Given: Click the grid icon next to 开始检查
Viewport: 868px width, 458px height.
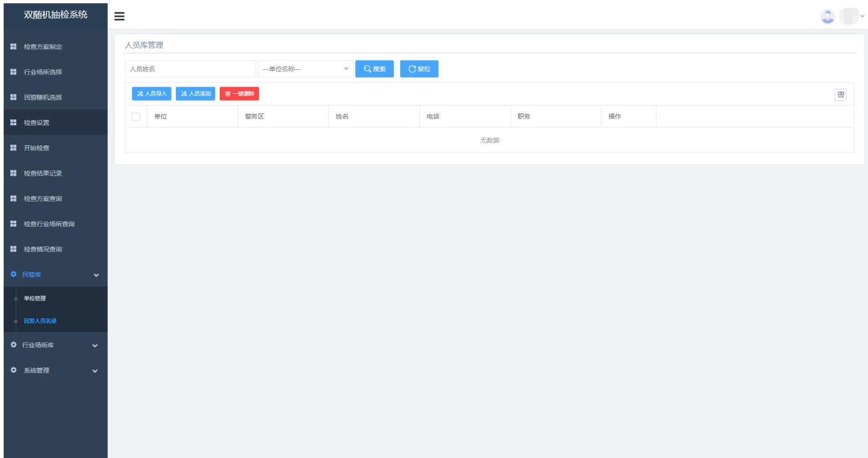Looking at the screenshot, I should (13, 148).
